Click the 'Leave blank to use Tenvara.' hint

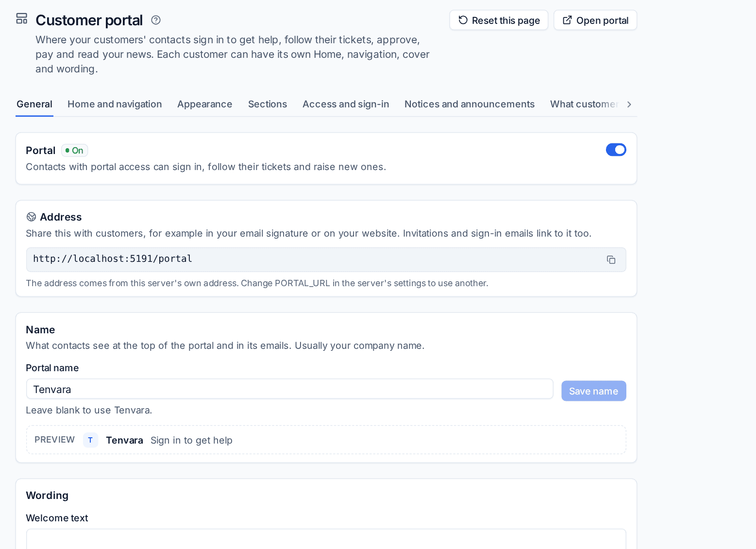click(x=89, y=410)
